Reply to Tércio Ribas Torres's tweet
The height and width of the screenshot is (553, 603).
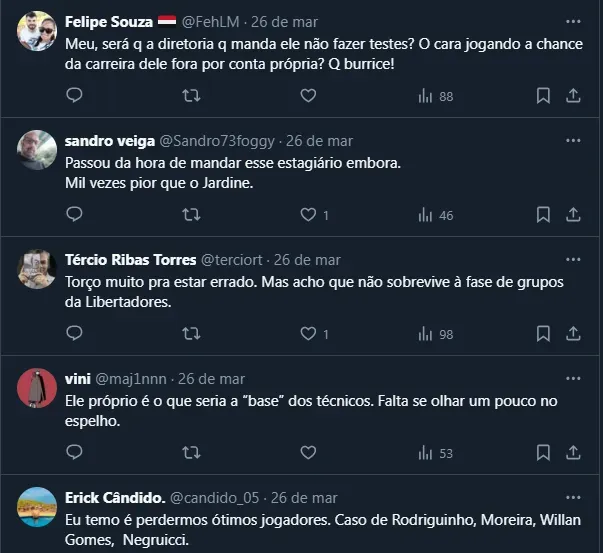coord(74,334)
